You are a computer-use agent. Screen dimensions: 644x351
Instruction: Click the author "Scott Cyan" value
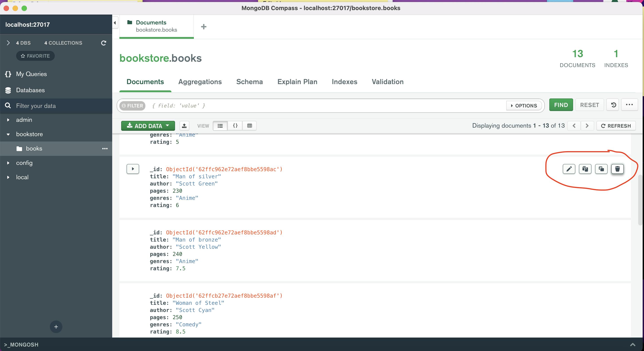195,310
